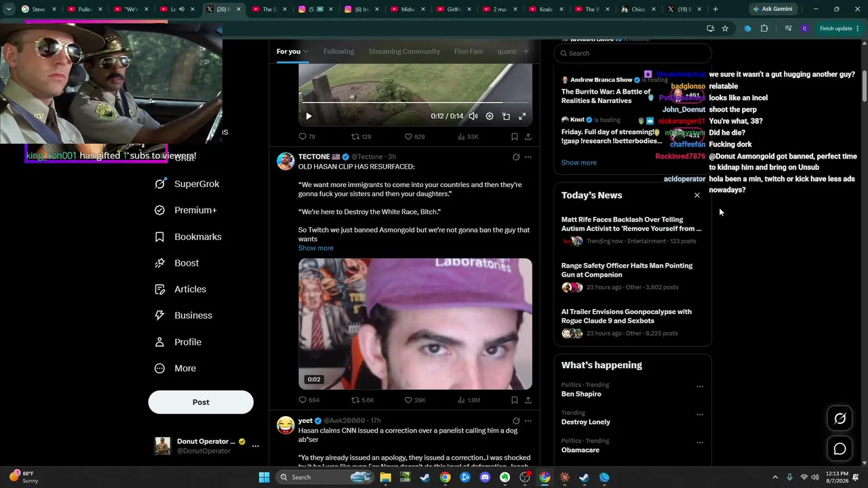Repost TECTONE's post with 5.6K reposts
Image resolution: width=868 pixels, height=488 pixels.
(x=363, y=400)
